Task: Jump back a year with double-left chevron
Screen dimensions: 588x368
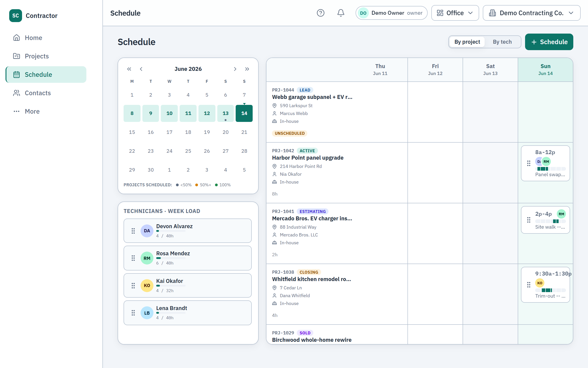Action: click(x=129, y=69)
